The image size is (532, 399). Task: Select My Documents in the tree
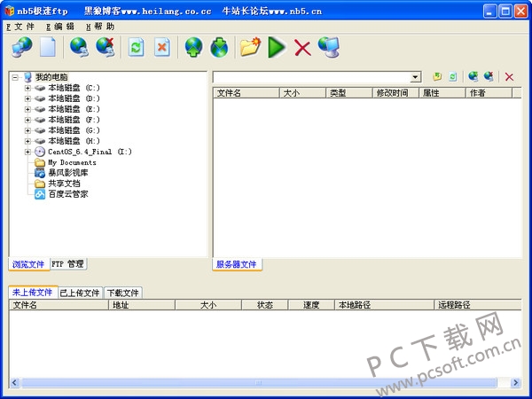(73, 162)
